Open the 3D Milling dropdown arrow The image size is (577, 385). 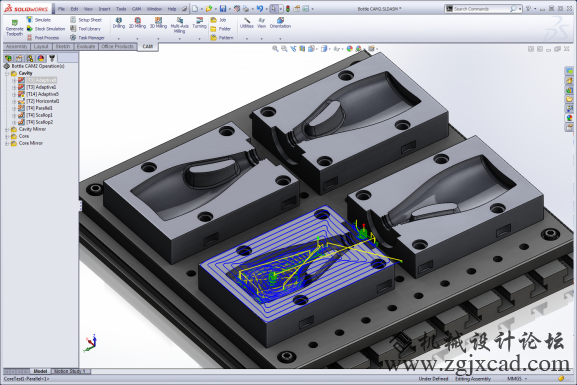tap(158, 38)
